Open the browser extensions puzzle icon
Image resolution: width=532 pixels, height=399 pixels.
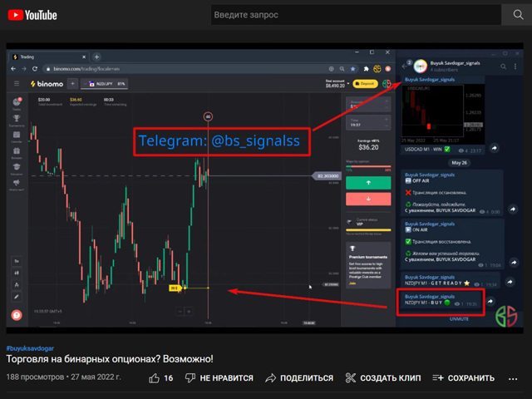coord(366,69)
